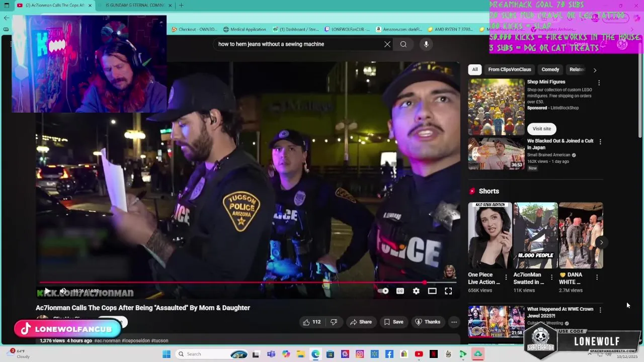Save the video to a playlist

[x=393, y=322]
